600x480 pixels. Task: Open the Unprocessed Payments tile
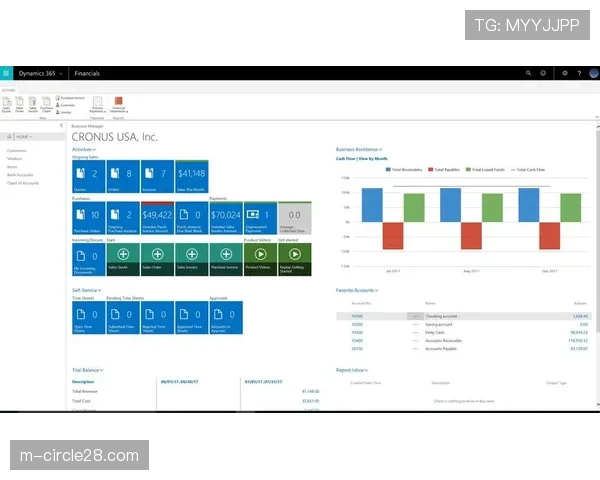tap(261, 218)
